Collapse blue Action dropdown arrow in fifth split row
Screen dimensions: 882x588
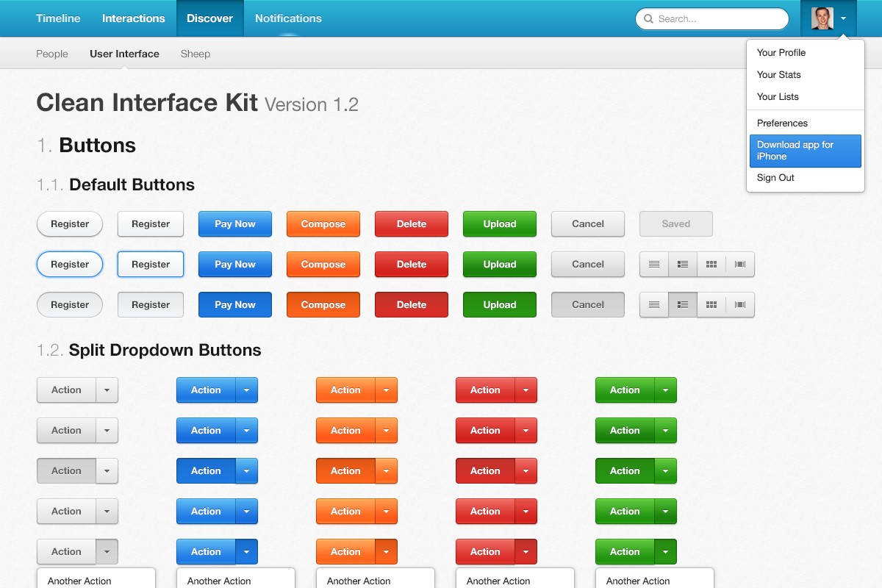tap(246, 552)
